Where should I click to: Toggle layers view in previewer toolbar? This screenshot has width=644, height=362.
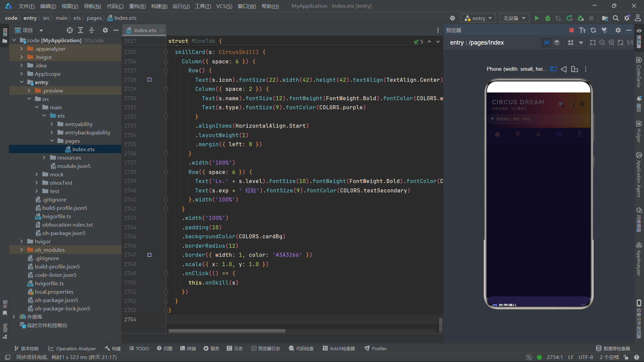click(557, 43)
